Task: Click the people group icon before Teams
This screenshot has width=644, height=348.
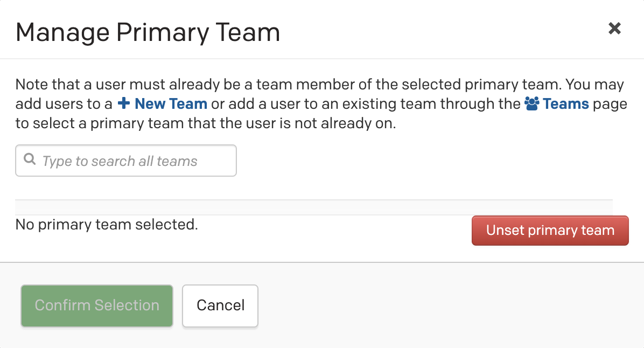Action: tap(531, 103)
